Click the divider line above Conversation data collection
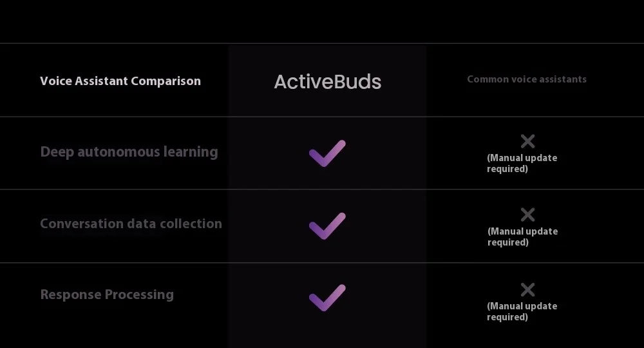 pyautogui.click(x=322, y=189)
